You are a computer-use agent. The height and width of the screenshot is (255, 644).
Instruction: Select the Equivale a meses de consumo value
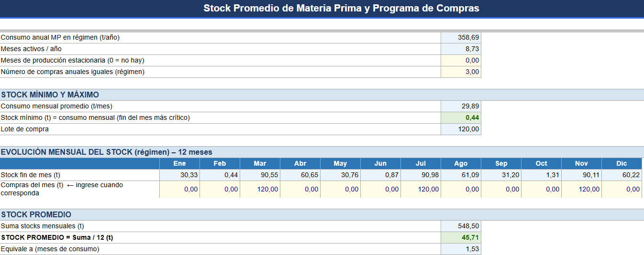tap(461, 249)
